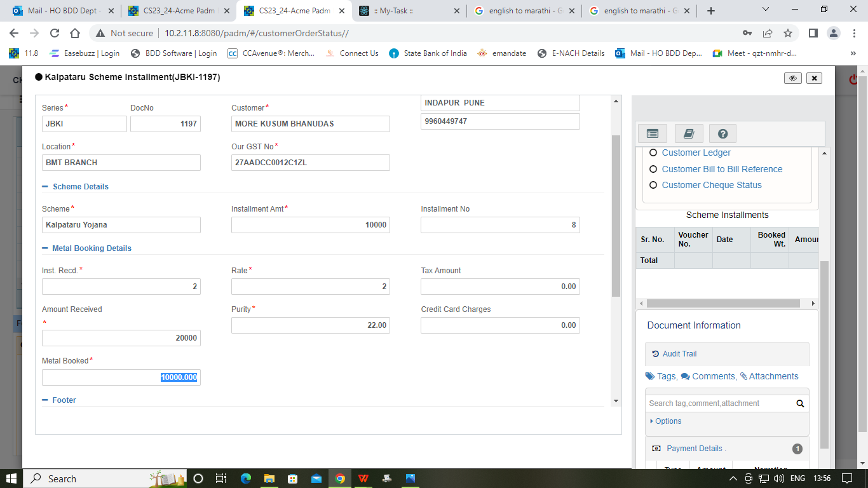
Task: Open the emandate bookmark
Action: (x=501, y=53)
